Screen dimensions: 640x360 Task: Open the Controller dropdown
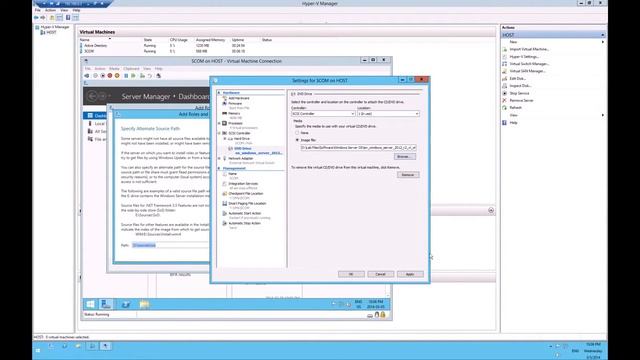point(323,113)
